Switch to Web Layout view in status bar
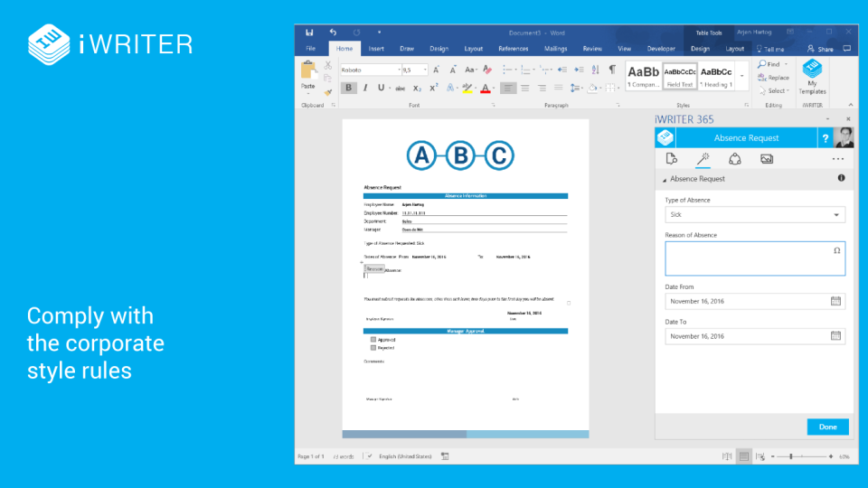The width and height of the screenshot is (868, 488). click(x=760, y=456)
